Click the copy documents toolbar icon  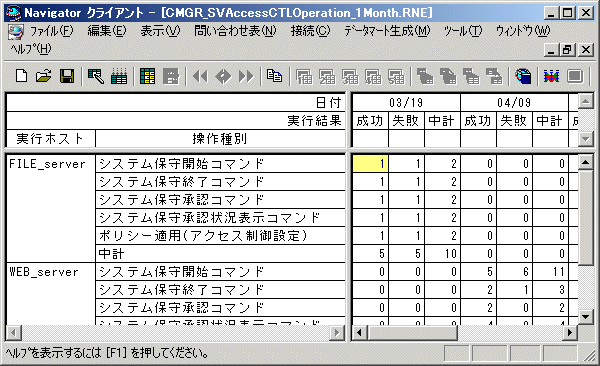pyautogui.click(x=274, y=76)
